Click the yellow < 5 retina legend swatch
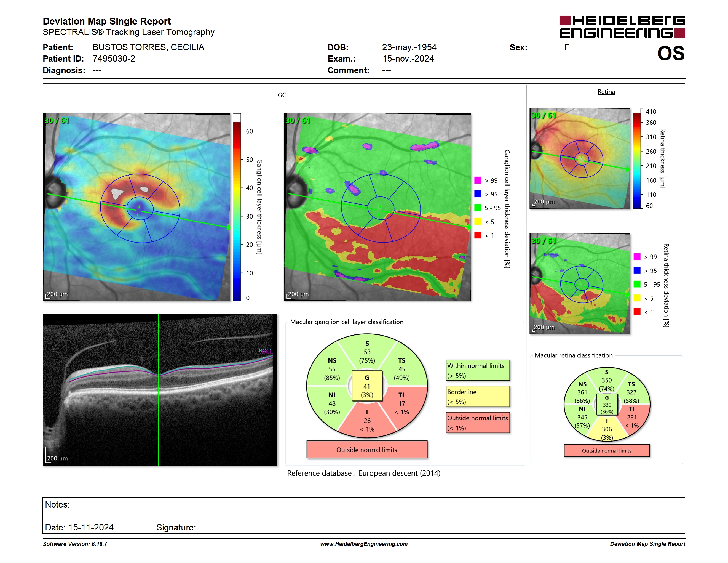This screenshot has height=563, width=728. click(637, 298)
